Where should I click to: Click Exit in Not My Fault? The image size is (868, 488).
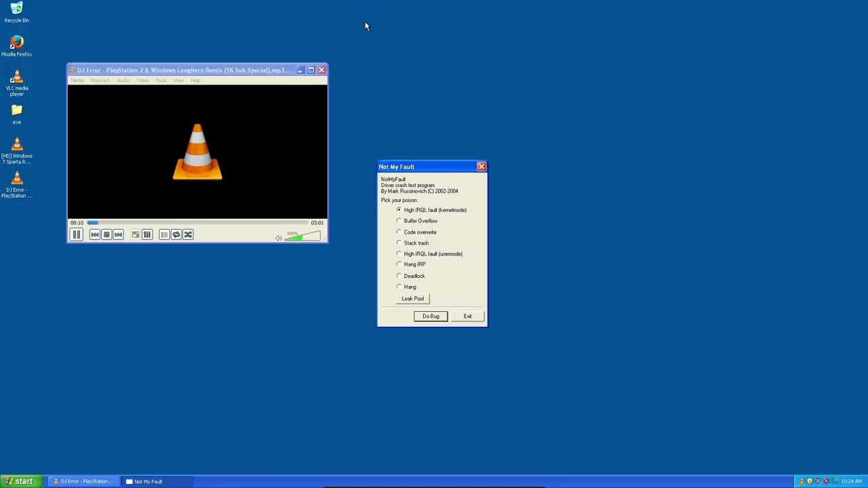coord(467,317)
